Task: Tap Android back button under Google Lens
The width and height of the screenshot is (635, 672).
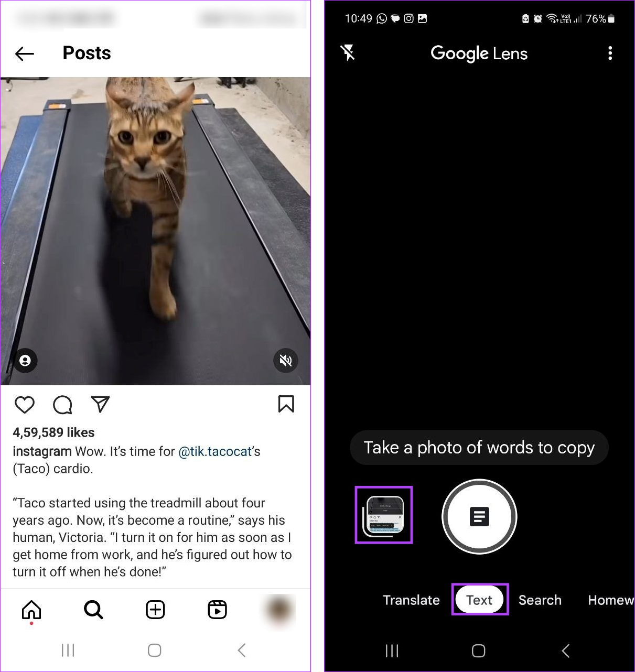Action: pyautogui.click(x=565, y=651)
